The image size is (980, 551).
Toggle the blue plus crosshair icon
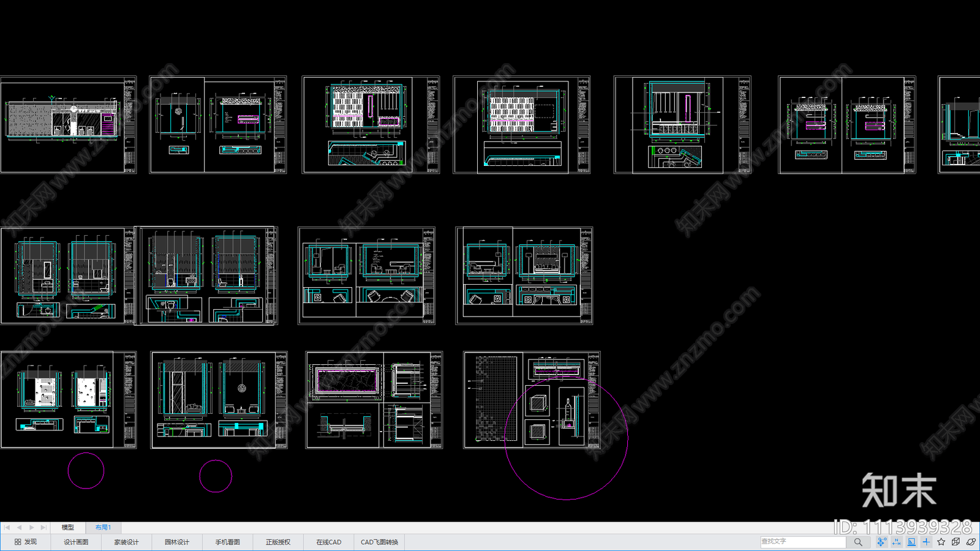[x=926, y=542]
